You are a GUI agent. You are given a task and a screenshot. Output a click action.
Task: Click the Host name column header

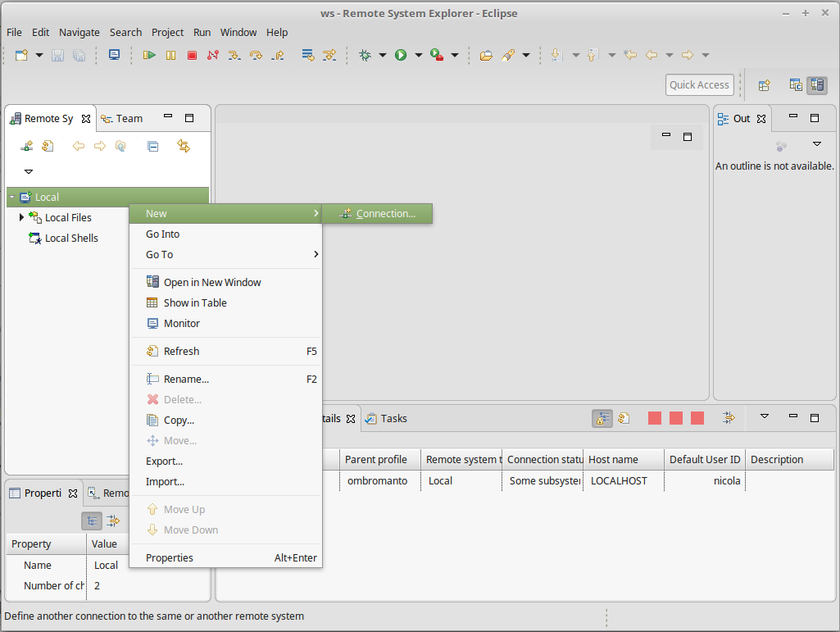(624, 459)
